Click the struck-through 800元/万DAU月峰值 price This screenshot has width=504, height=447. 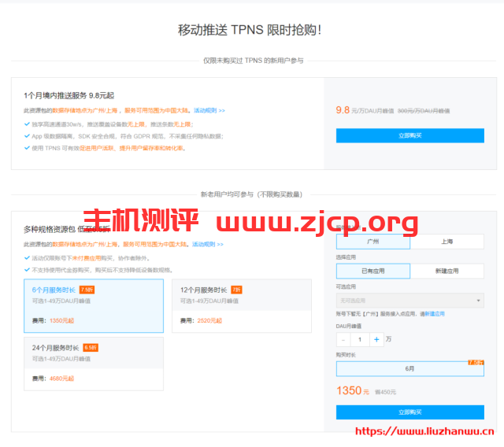pos(424,111)
